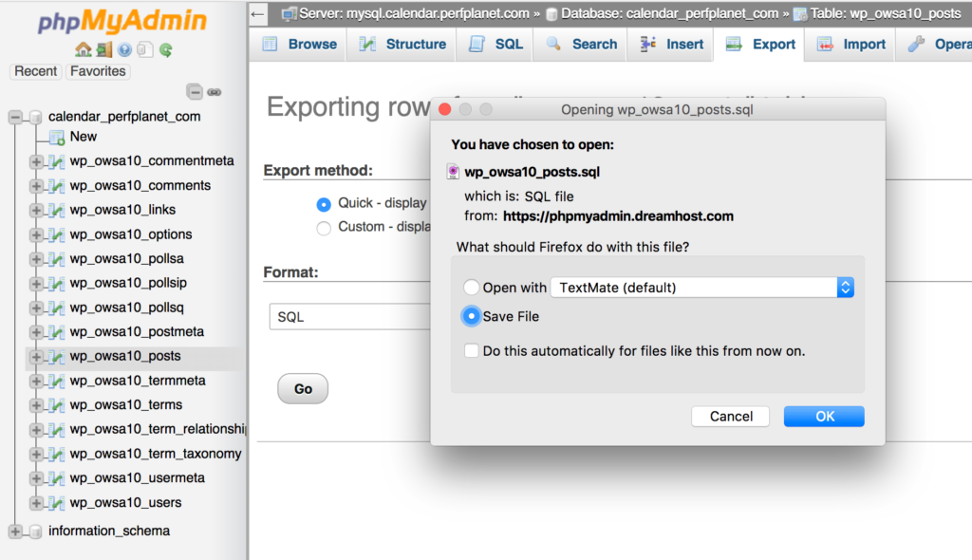Follow Database calendar_perfplanet_com breadcrumb link
Screen dimensions: 972x560
(x=669, y=13)
